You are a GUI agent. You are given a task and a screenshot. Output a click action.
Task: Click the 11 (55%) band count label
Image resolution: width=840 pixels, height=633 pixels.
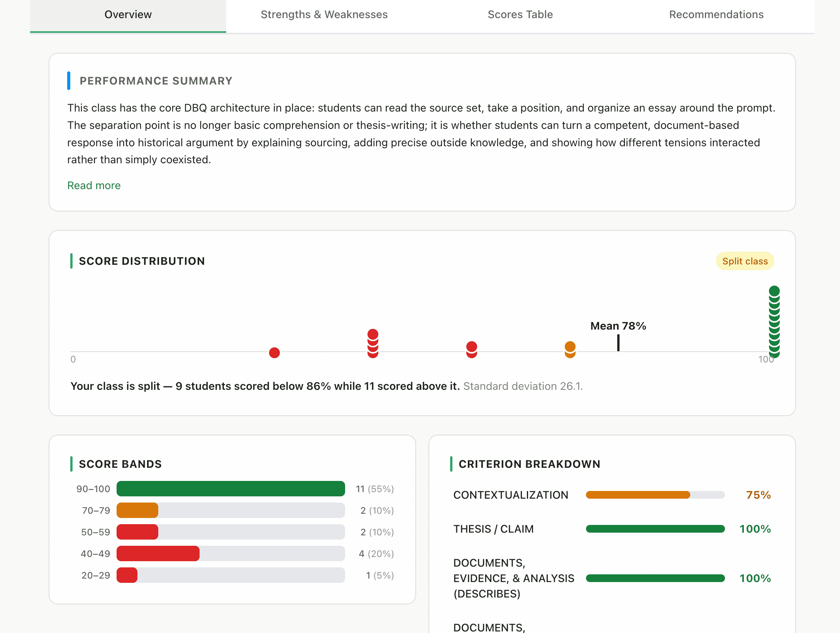point(375,489)
